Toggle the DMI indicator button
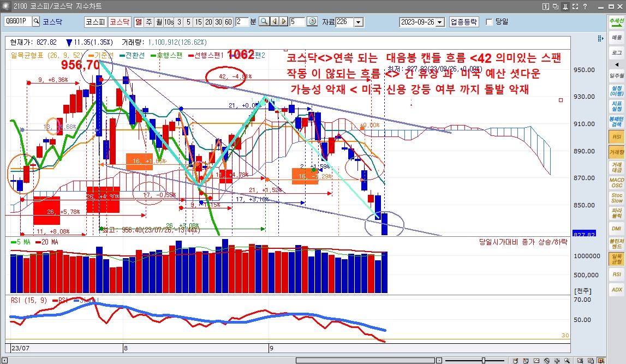626x364 pixels. (x=616, y=229)
